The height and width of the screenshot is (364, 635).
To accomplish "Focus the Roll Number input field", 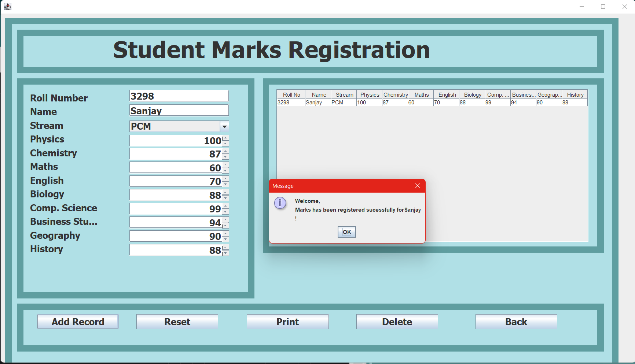I will [x=179, y=96].
